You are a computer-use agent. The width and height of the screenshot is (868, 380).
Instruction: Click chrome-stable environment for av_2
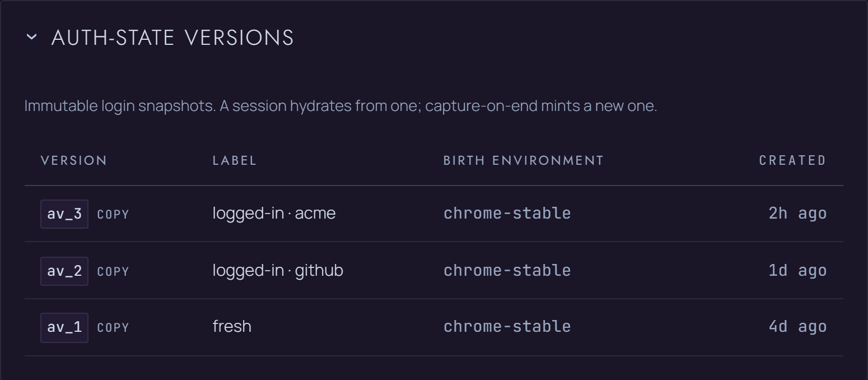pyautogui.click(x=507, y=271)
